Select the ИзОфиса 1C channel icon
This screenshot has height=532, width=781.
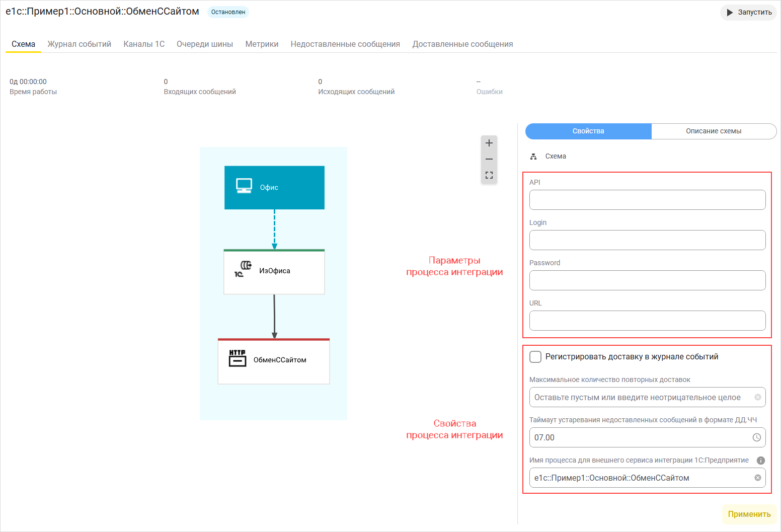(x=243, y=269)
